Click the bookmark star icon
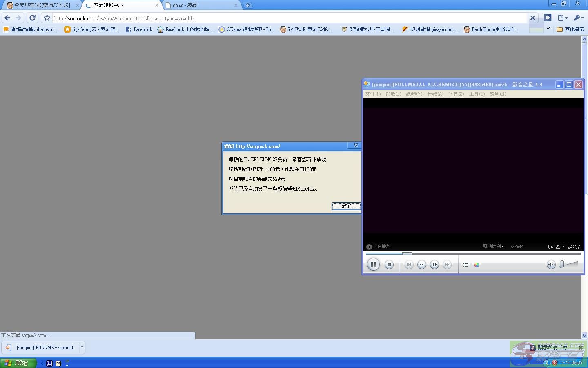The height and width of the screenshot is (368, 588). (47, 18)
